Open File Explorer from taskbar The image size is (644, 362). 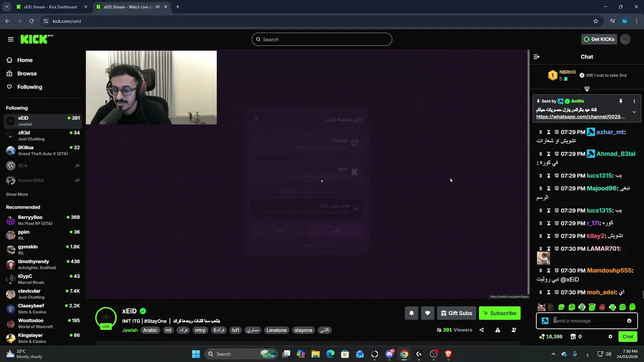click(x=315, y=354)
